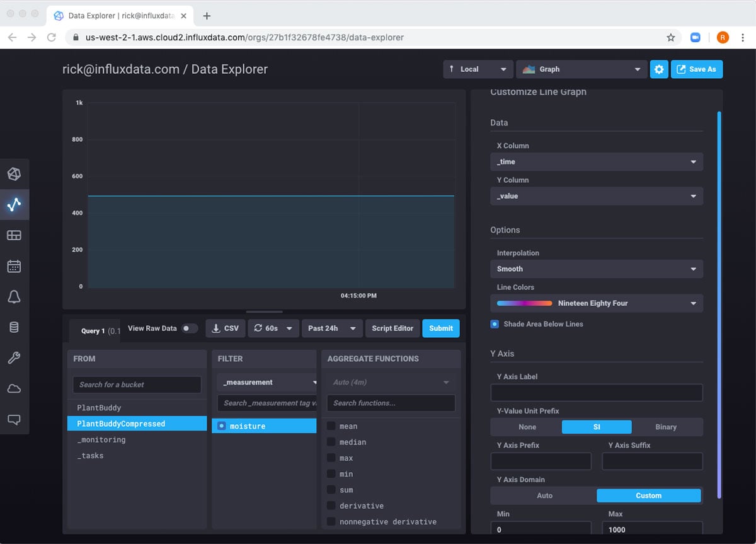Open Tasks calendar icon in sidebar

[x=14, y=266]
